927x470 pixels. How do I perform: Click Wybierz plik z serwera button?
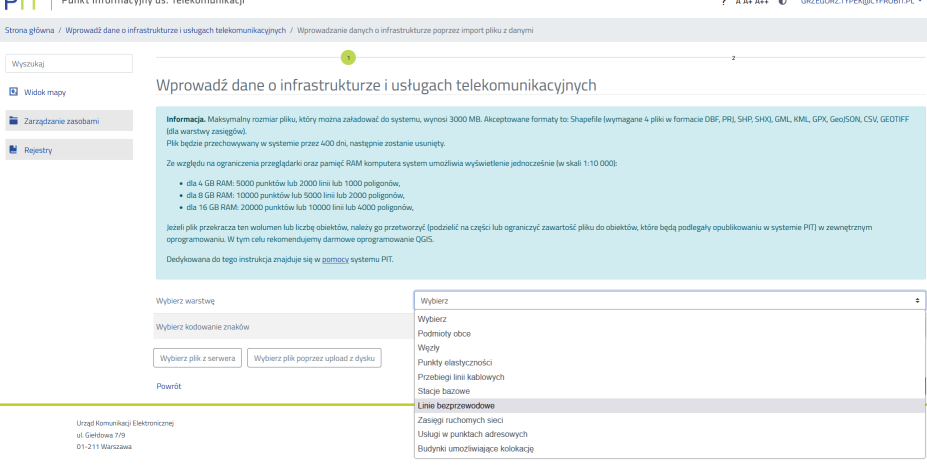197,358
